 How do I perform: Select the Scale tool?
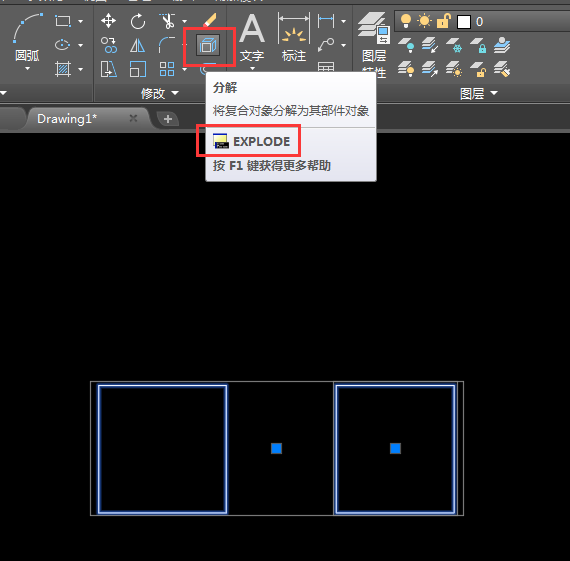138,69
